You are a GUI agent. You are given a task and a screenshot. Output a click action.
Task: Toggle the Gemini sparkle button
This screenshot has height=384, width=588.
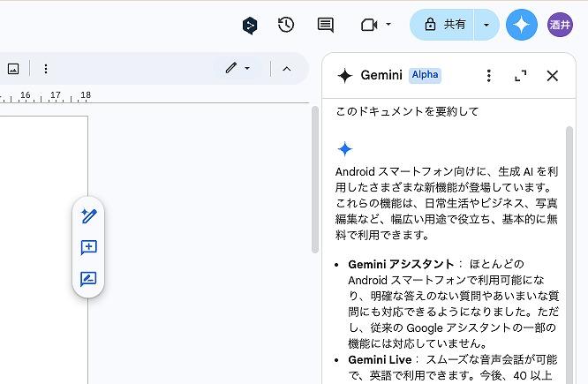522,25
